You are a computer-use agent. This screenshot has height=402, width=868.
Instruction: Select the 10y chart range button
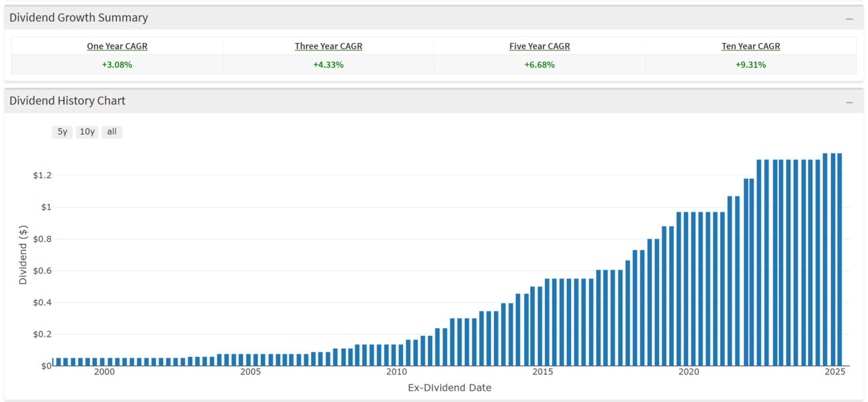[87, 132]
